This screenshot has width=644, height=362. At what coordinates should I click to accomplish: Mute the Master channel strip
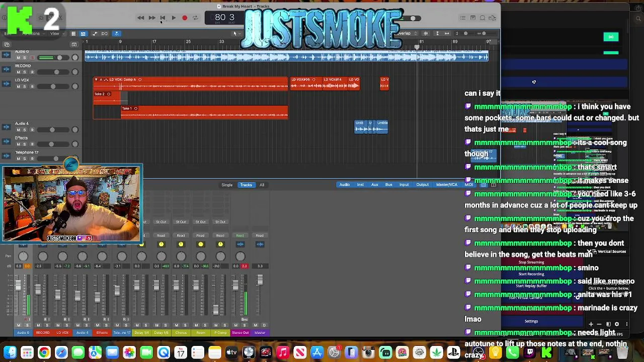pyautogui.click(x=256, y=325)
